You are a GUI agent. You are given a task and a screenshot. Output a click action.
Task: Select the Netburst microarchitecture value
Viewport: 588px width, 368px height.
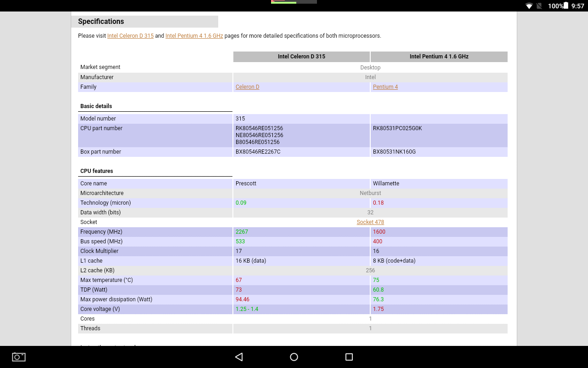pyautogui.click(x=370, y=193)
